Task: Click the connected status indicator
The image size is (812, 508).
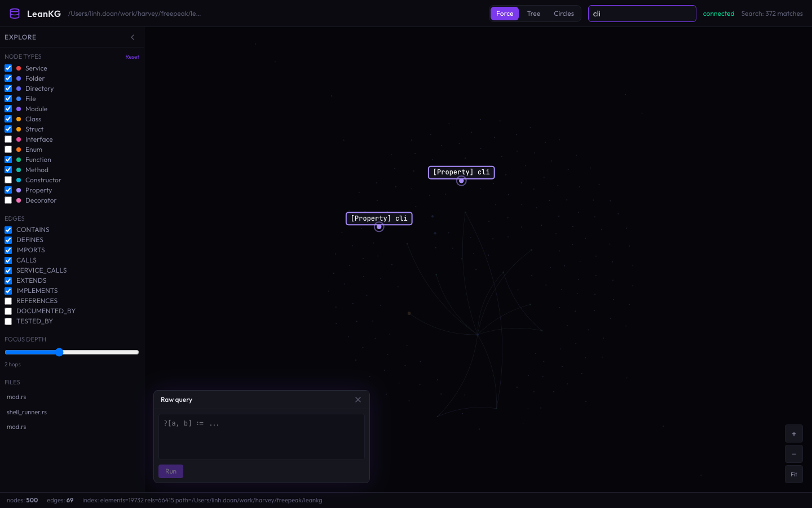Action: 718,14
